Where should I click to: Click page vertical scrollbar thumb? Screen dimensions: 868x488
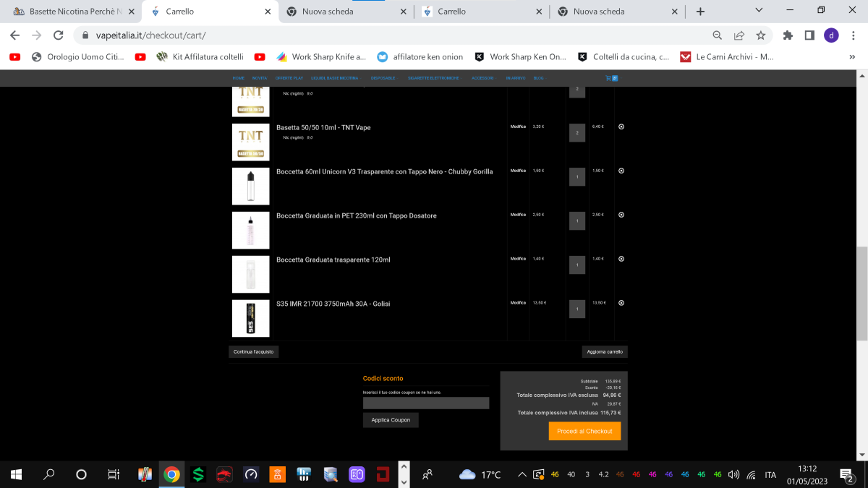(861, 293)
